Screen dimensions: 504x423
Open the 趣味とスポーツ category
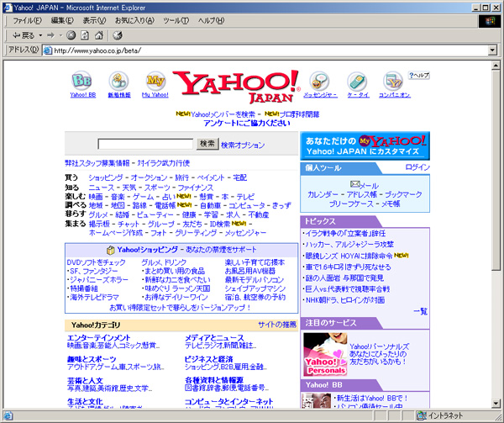92,359
